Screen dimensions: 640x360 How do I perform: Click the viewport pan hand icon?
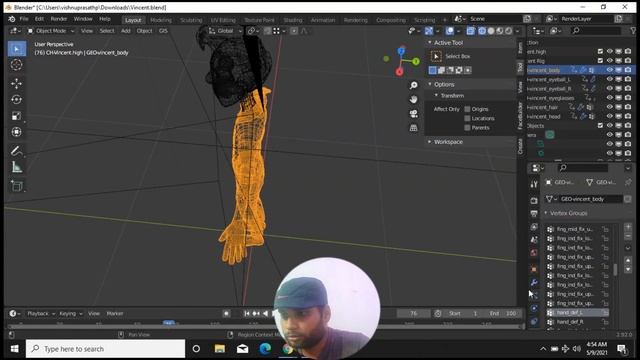point(413,99)
